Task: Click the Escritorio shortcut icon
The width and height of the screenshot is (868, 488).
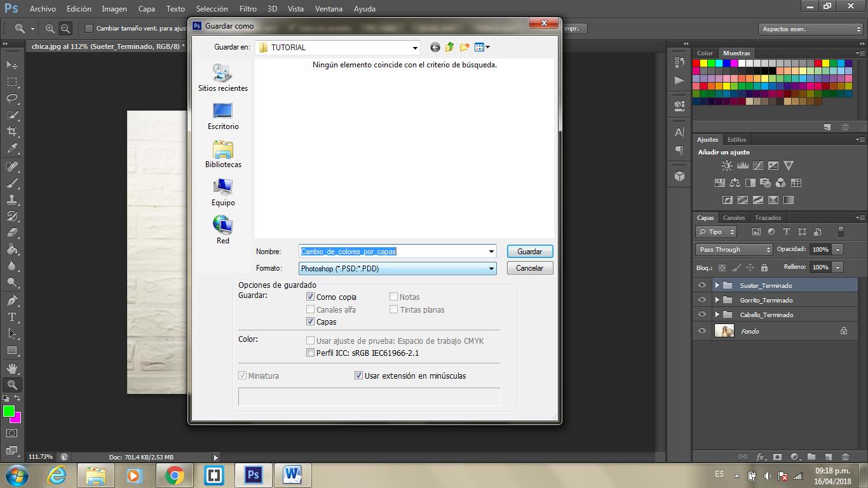Action: pyautogui.click(x=223, y=111)
